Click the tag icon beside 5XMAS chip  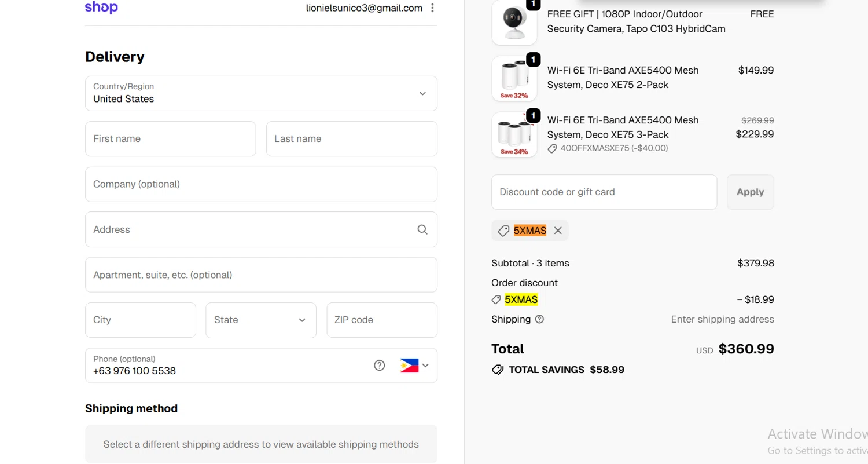click(x=504, y=231)
